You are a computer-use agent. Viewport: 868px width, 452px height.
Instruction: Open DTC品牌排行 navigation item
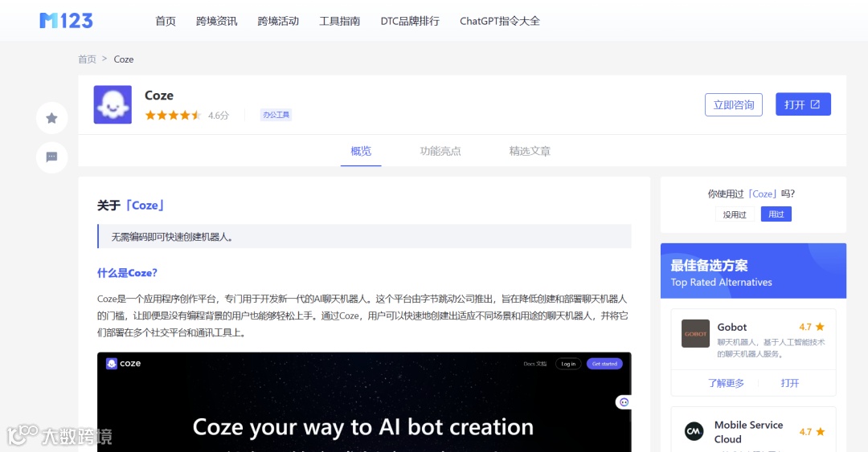(x=410, y=21)
